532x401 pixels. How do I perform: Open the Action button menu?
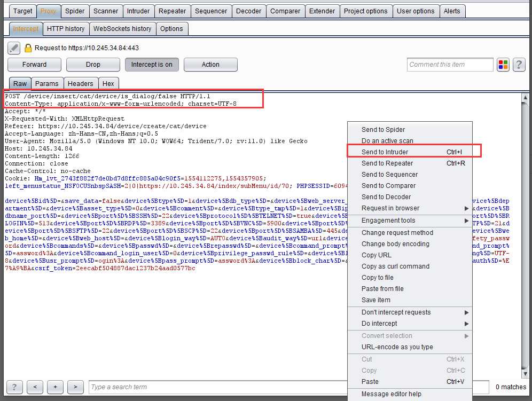coord(210,65)
